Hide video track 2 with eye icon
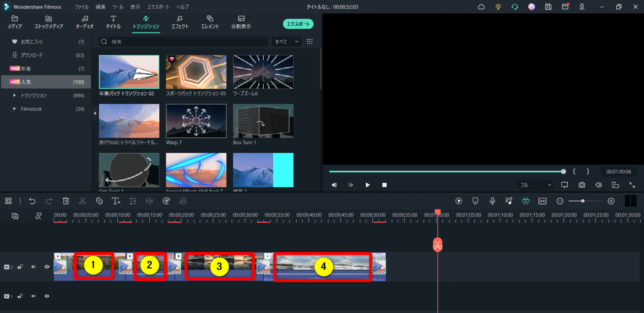Screen dimensions: 644x313 click(x=47, y=267)
